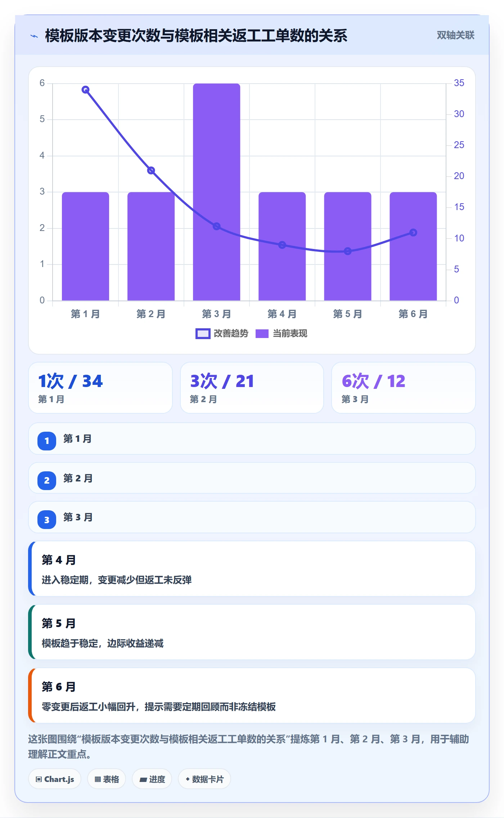504x818 pixels.
Task: Open the 第 6 月 note card
Action: coord(252,695)
